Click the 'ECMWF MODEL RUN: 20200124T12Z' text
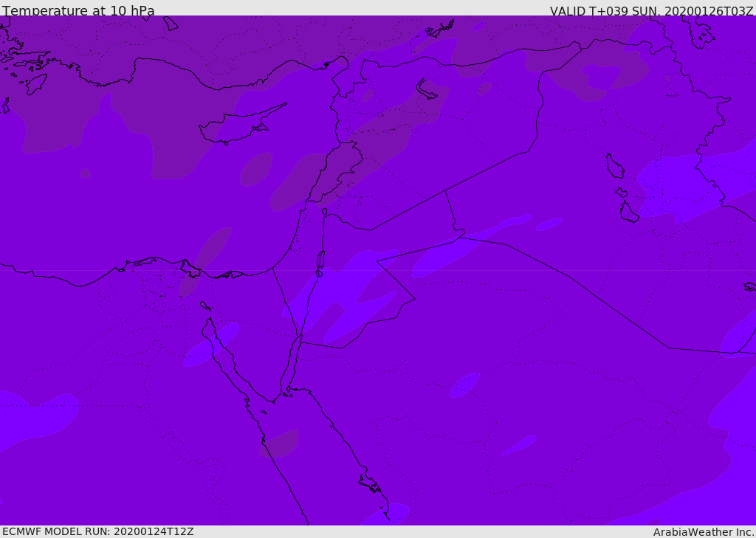756x538 pixels. point(98,531)
